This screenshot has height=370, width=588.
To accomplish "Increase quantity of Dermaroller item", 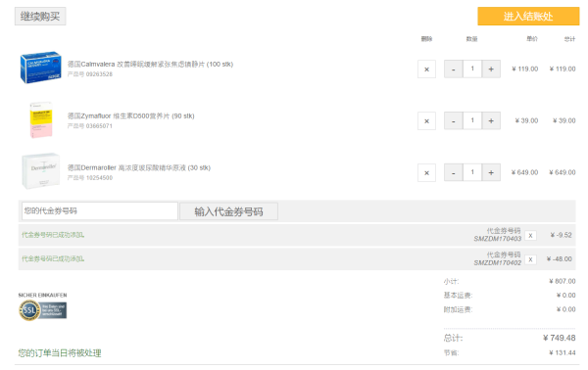I will pos(491,172).
